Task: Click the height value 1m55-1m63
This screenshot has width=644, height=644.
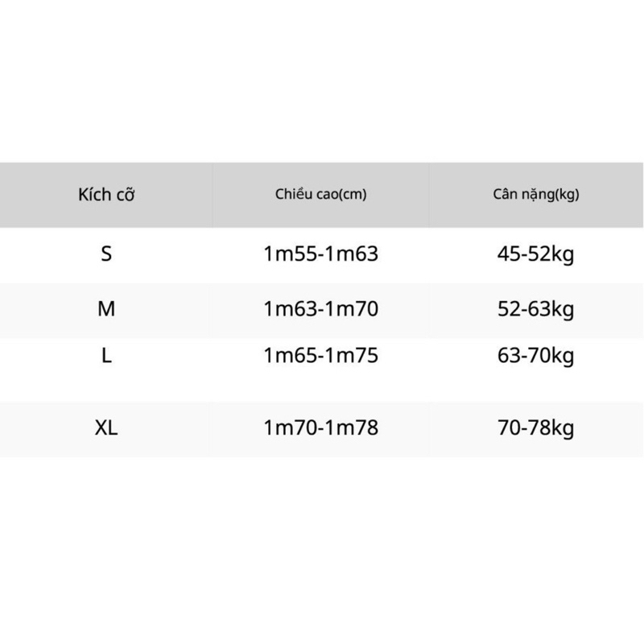Action: pyautogui.click(x=320, y=254)
